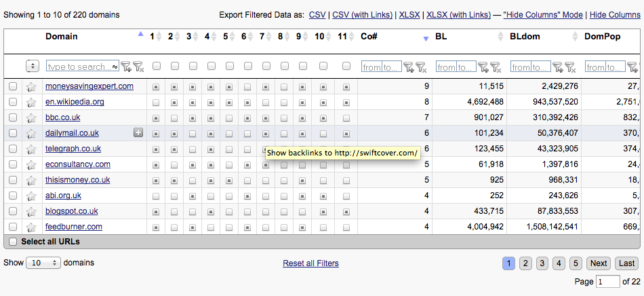Click the BL to range field
The width and height of the screenshot is (644, 296).
tap(466, 67)
